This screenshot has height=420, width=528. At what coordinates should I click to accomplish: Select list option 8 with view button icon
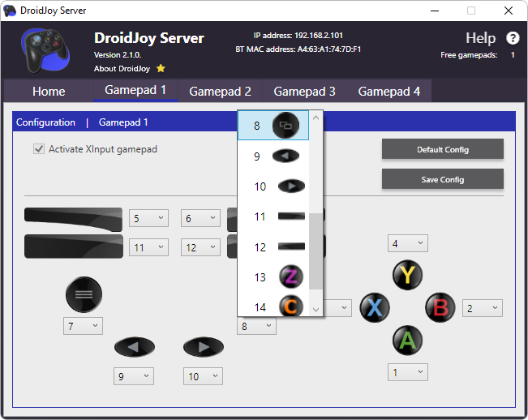(x=273, y=126)
